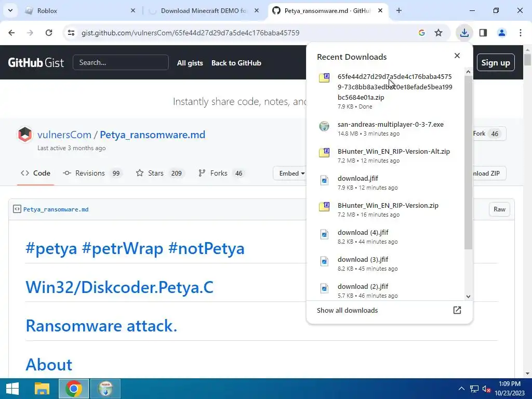
Task: Close the Roblox tab
Action: 133,10
